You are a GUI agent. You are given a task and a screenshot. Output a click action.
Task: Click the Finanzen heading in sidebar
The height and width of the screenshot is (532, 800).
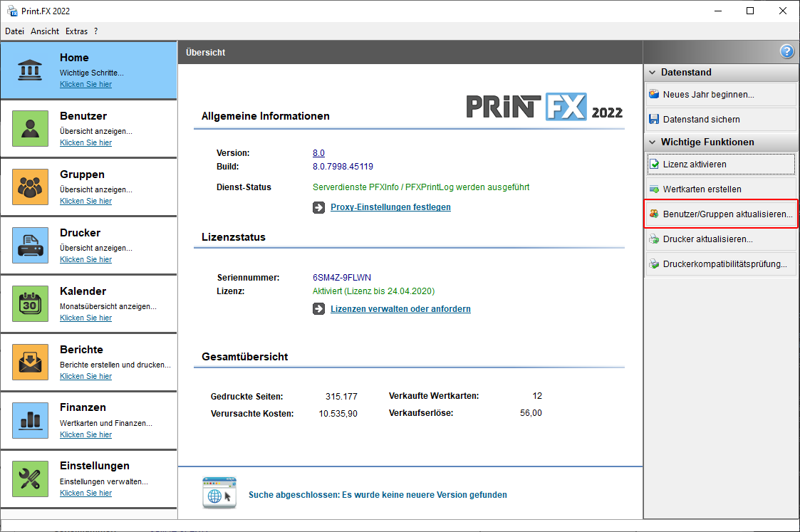pyautogui.click(x=83, y=407)
